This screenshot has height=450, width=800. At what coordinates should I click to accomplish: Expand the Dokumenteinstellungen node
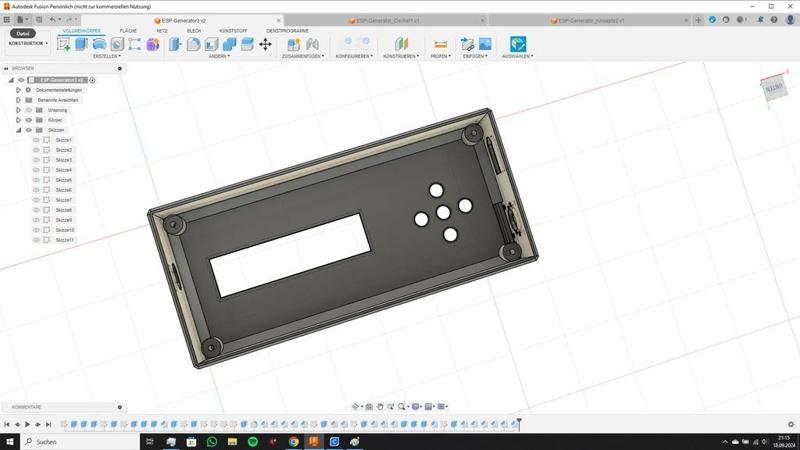point(18,90)
